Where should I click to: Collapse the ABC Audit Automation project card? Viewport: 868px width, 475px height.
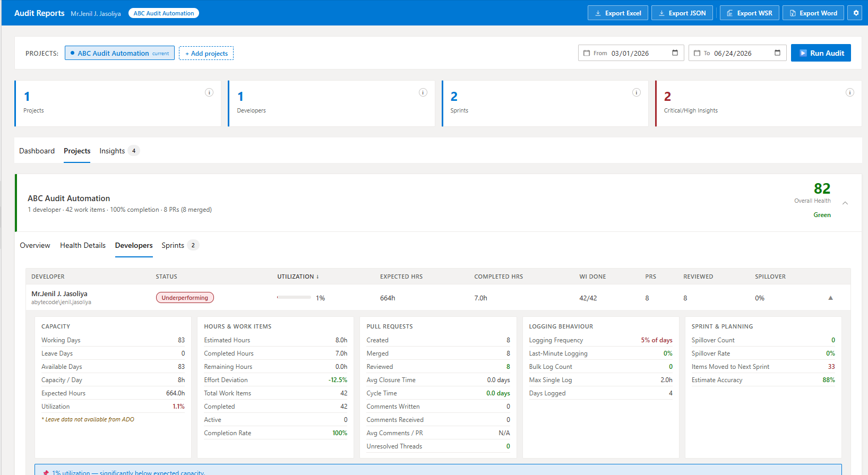point(845,203)
